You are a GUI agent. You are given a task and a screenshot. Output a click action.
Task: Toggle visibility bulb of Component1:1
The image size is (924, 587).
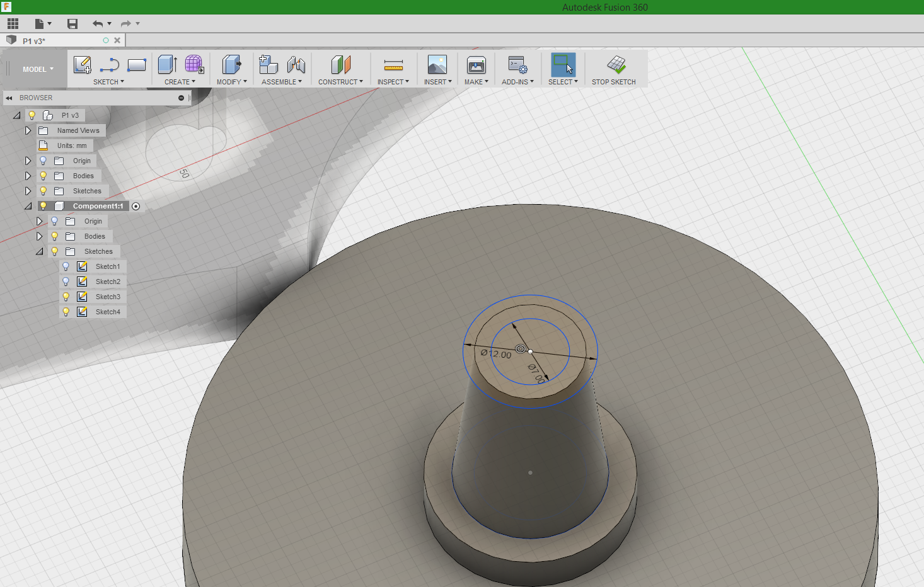pos(43,206)
